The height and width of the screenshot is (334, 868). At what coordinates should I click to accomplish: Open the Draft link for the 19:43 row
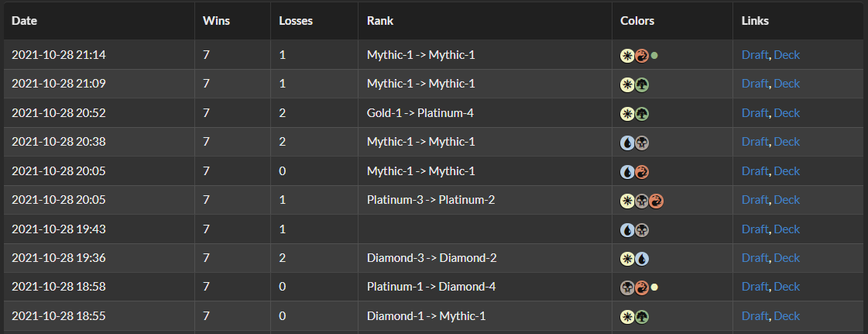click(754, 229)
